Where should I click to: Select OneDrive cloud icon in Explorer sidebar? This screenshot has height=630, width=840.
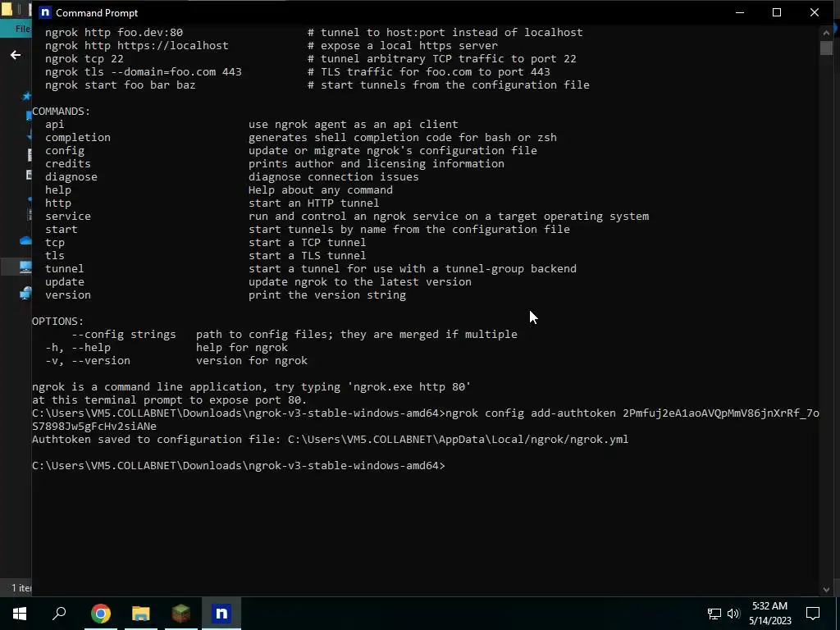click(25, 240)
